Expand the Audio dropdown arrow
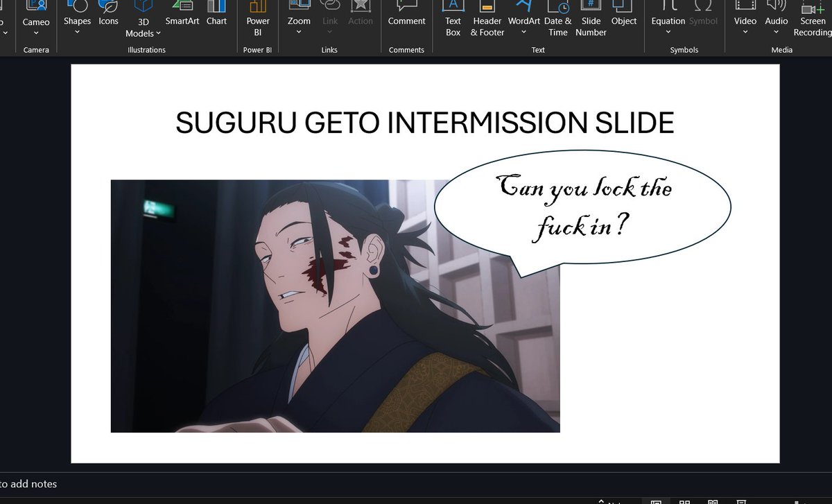Screen dimensions: 832x504 [777, 33]
